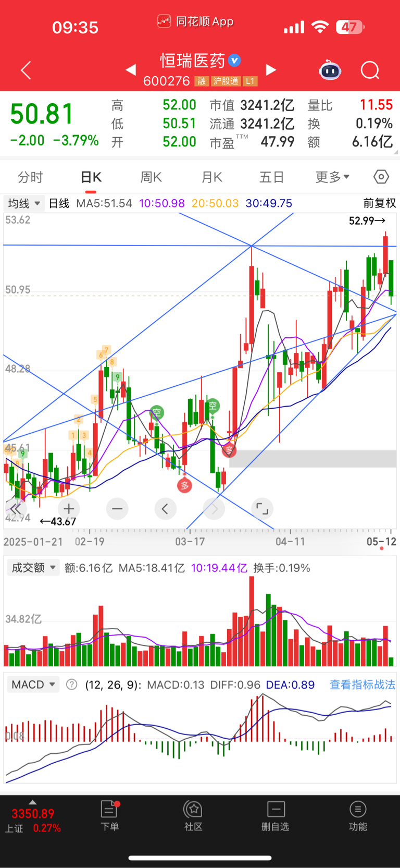Tap the L1 quote level tag
400x868 pixels.
click(x=251, y=81)
